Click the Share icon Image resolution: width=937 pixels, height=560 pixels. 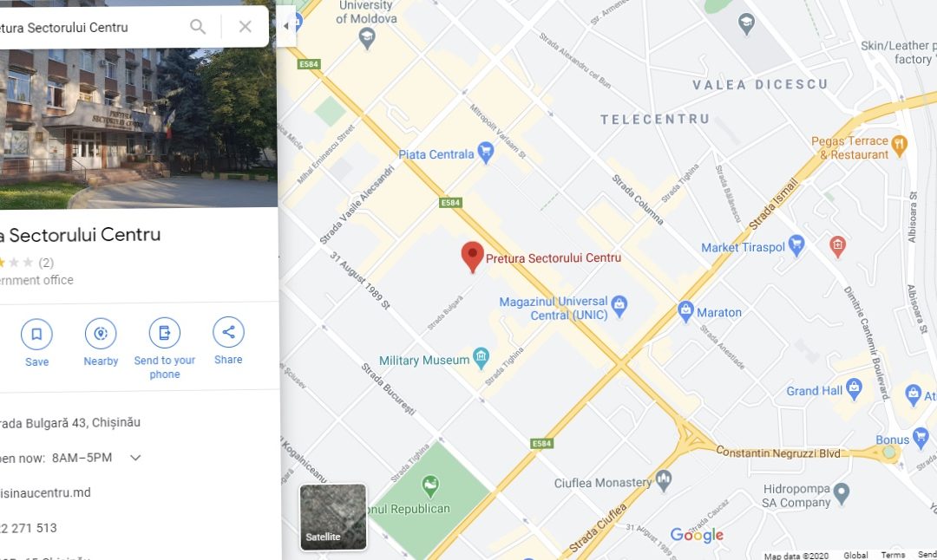tap(228, 332)
